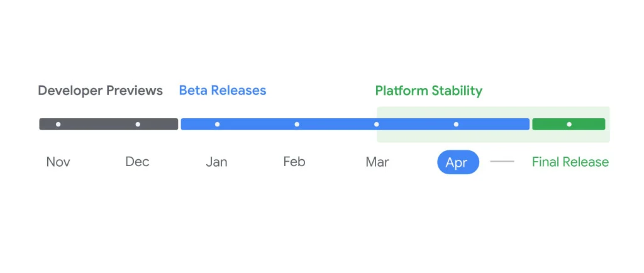Click the Dec month label

tap(137, 162)
